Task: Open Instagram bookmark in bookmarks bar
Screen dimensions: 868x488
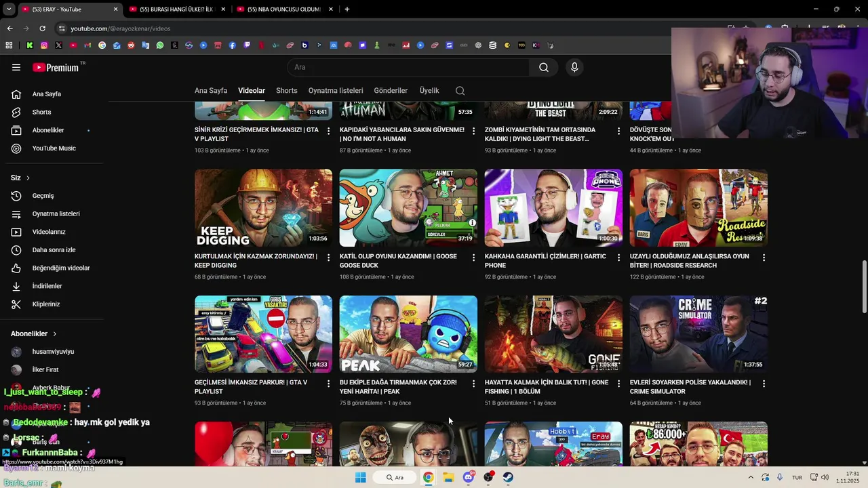Action: (x=44, y=45)
